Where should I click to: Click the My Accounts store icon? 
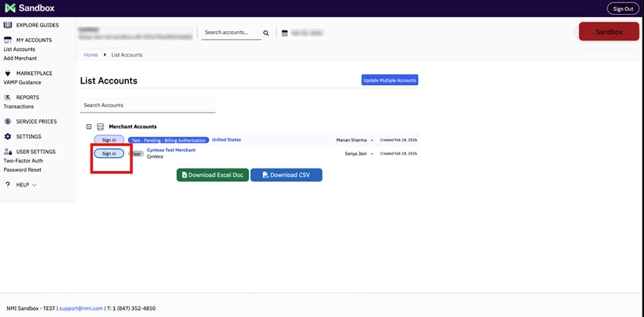click(7, 40)
